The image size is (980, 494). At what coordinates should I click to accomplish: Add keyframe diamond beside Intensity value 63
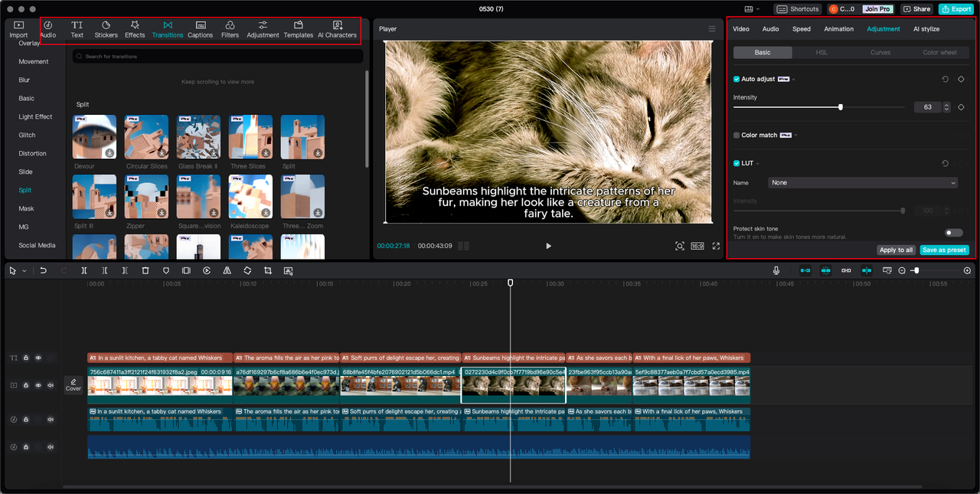point(961,107)
